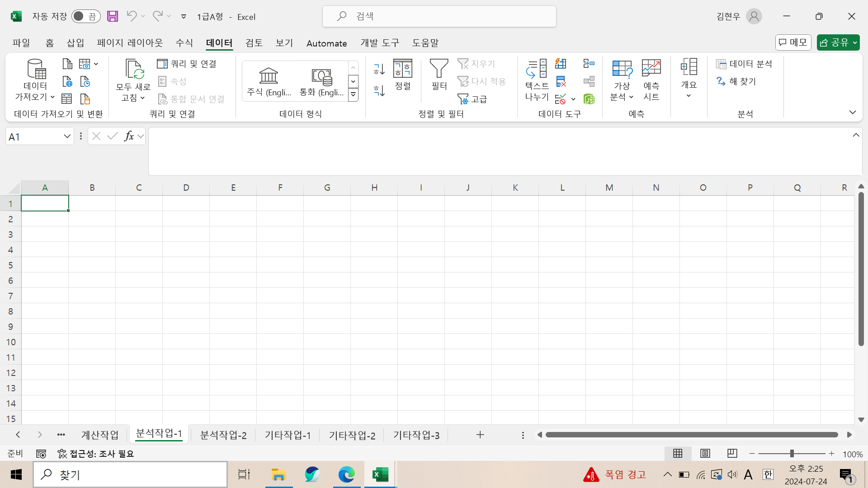Switch to 기타작업-1 sheet tab

(x=288, y=435)
